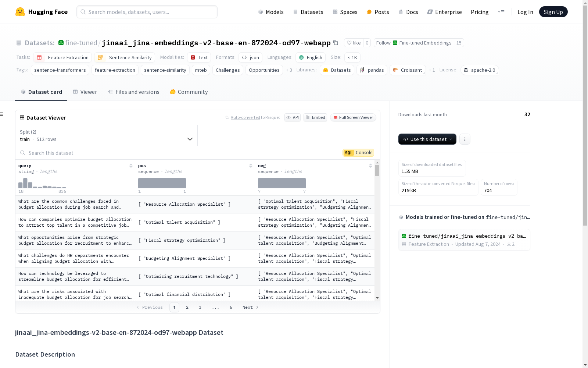The height and width of the screenshot is (368, 588).
Task: Open the Datasets page
Action: click(308, 12)
